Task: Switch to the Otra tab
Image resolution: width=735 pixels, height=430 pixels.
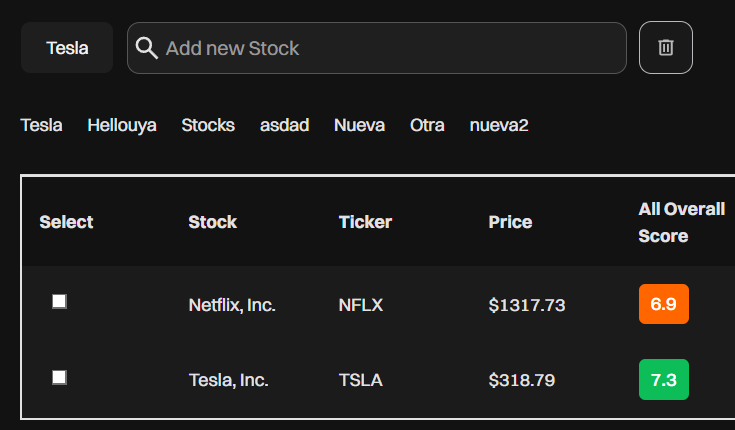Action: click(427, 125)
